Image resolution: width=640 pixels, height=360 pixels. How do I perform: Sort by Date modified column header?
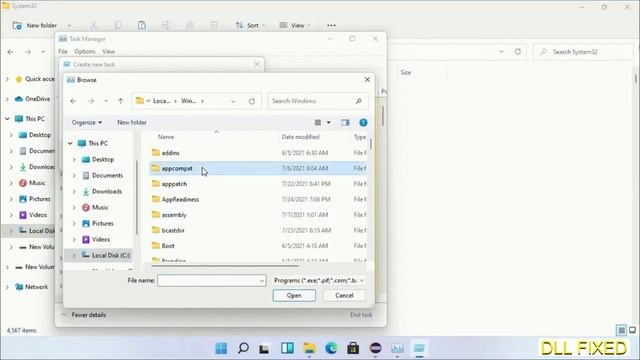(x=300, y=137)
